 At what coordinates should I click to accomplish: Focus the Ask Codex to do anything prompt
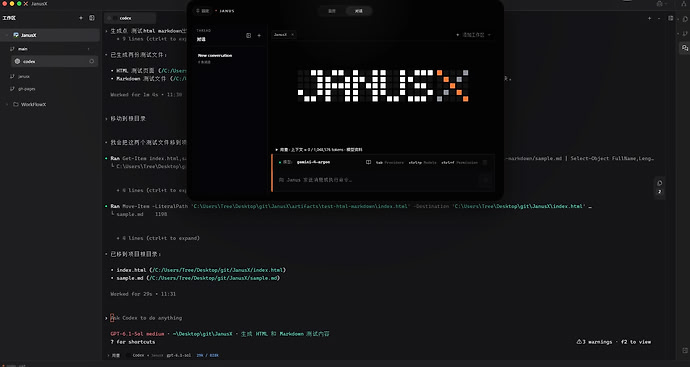pyautogui.click(x=146, y=318)
